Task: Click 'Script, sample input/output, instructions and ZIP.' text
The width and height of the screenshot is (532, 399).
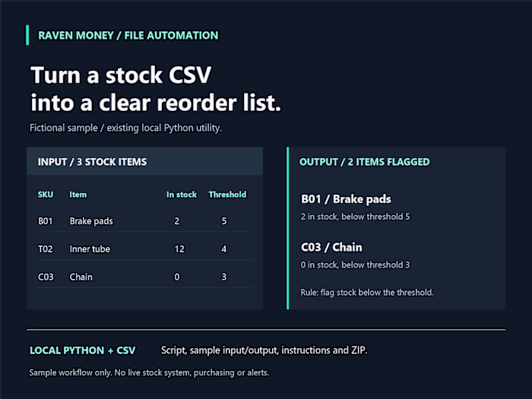Action: 264,350
